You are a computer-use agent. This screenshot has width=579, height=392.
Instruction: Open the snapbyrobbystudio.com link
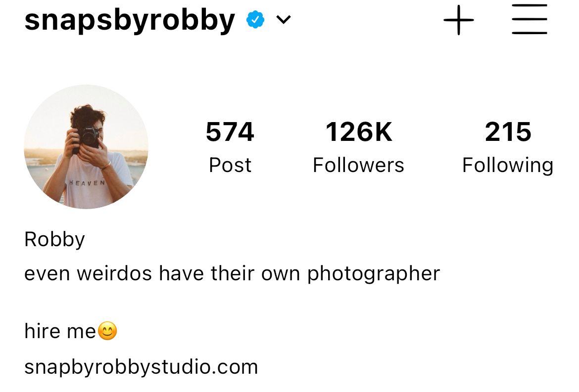(141, 367)
